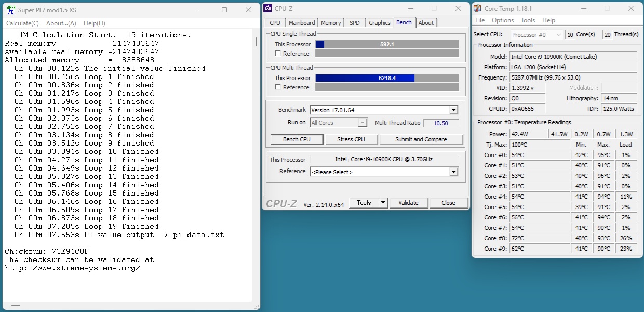The image size is (644, 312).
Task: Minimize the CPU-Z window
Action: [411, 8]
